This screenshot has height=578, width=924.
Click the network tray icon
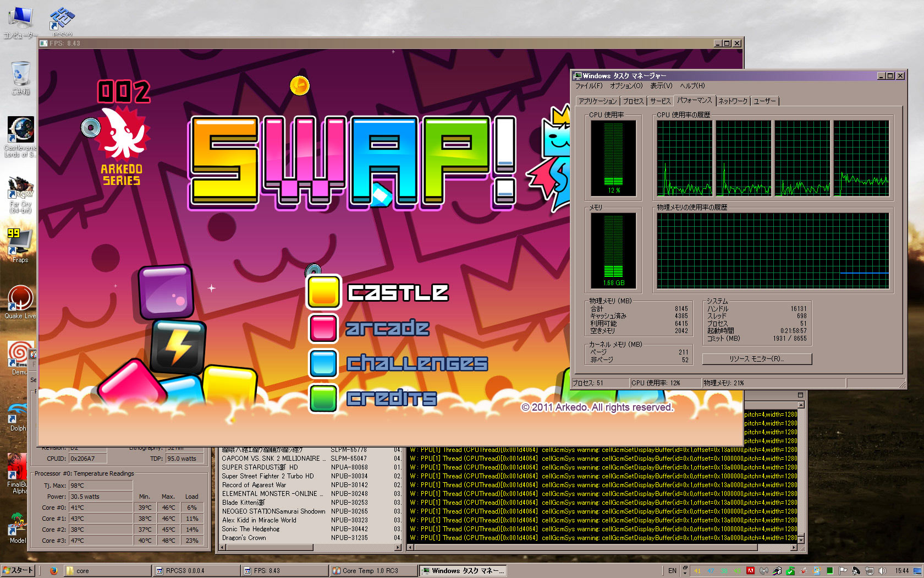pyautogui.click(x=870, y=570)
